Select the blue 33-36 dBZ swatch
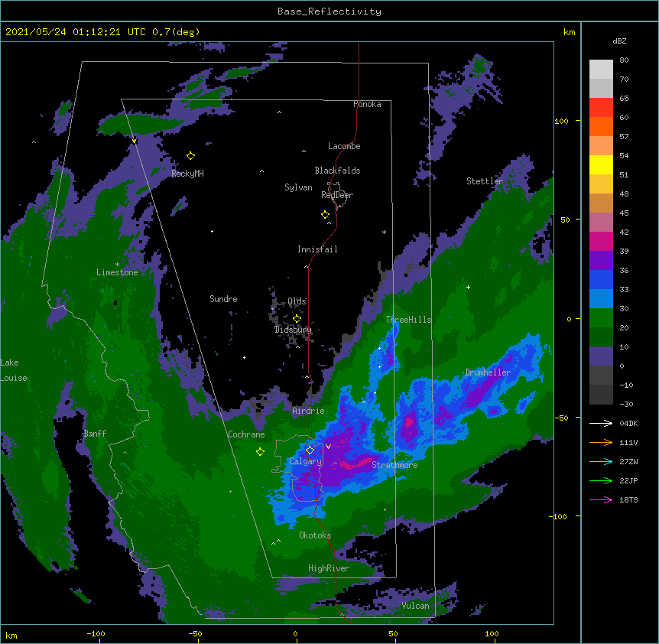Screen dimensions: 659x644 point(601,279)
